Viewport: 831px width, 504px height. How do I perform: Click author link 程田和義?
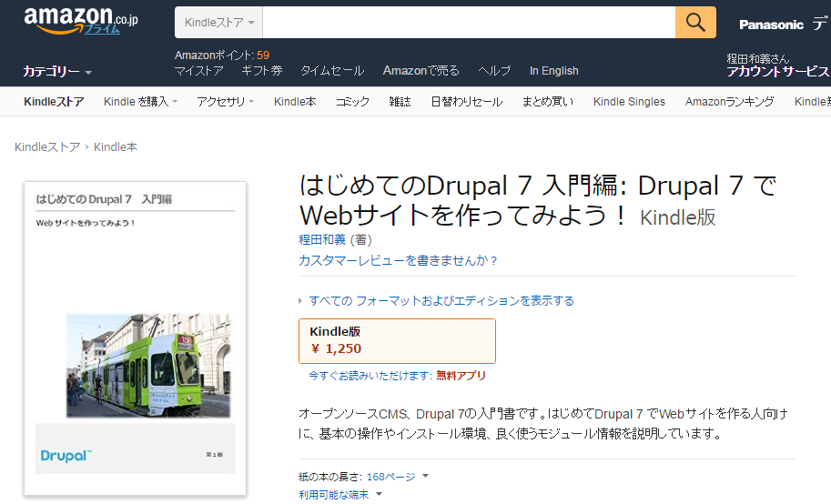pyautogui.click(x=322, y=239)
